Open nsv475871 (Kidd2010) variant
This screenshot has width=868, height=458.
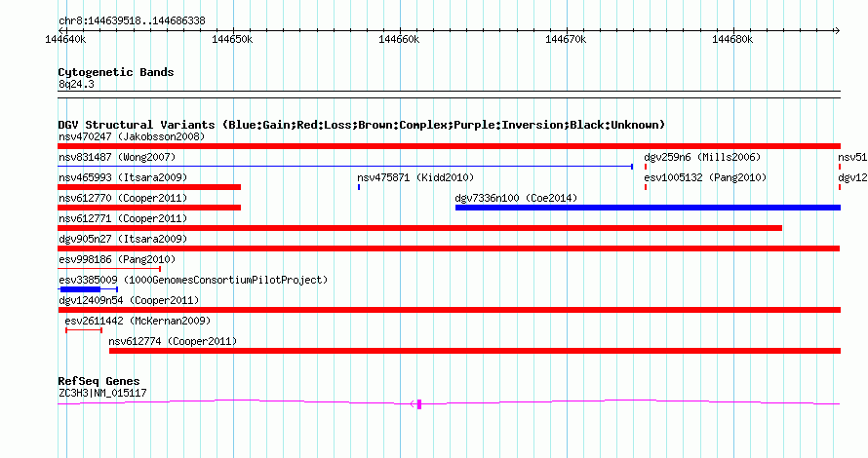coord(415,177)
